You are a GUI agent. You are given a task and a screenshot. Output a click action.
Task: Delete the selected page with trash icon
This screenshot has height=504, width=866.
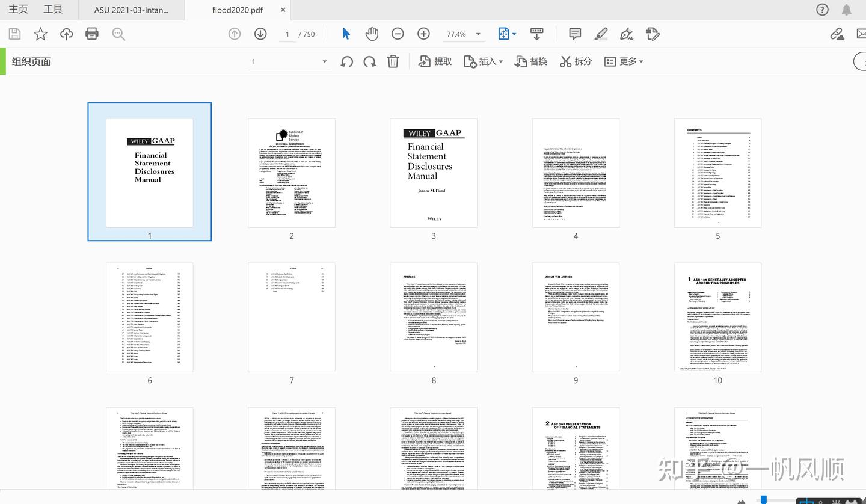click(393, 61)
